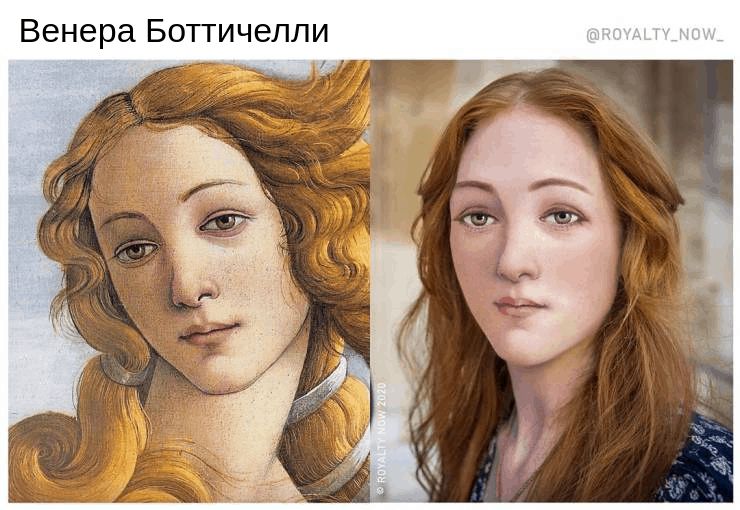
Task: Click the vertical "© ROYALTY NOW 2020" watermark
Action: [x=382, y=439]
